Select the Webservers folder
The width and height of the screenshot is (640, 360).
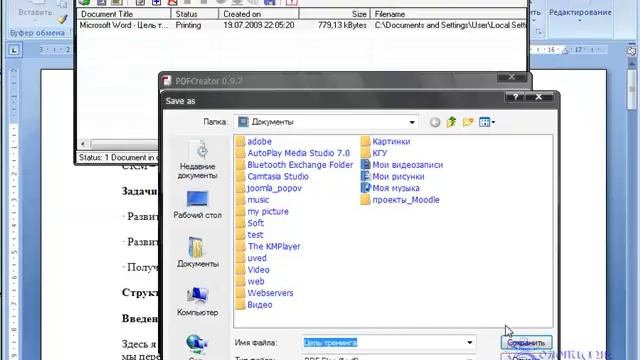[265, 293]
